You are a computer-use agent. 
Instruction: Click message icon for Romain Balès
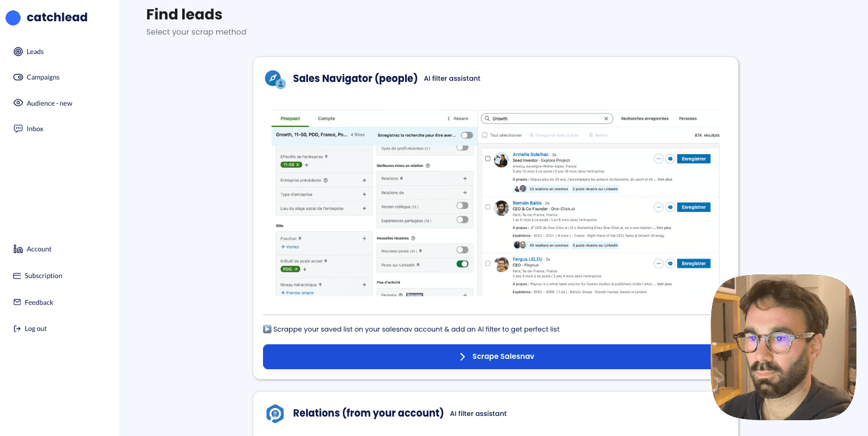(671, 207)
